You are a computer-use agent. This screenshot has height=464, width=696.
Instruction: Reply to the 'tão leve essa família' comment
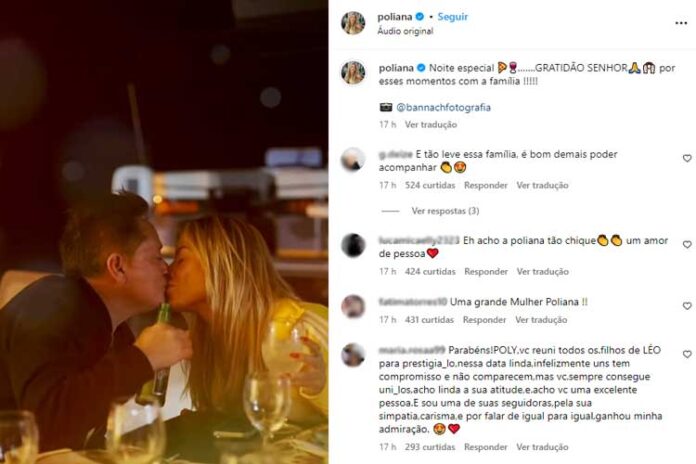(486, 185)
